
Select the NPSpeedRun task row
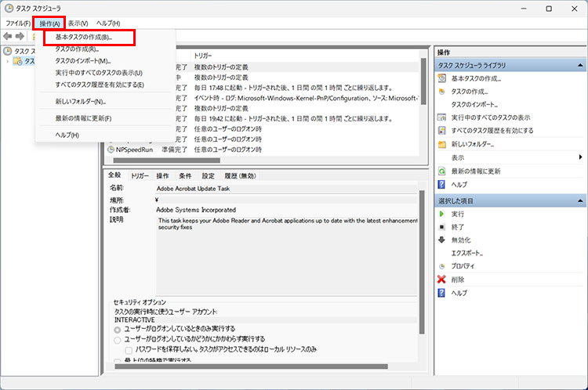point(134,148)
